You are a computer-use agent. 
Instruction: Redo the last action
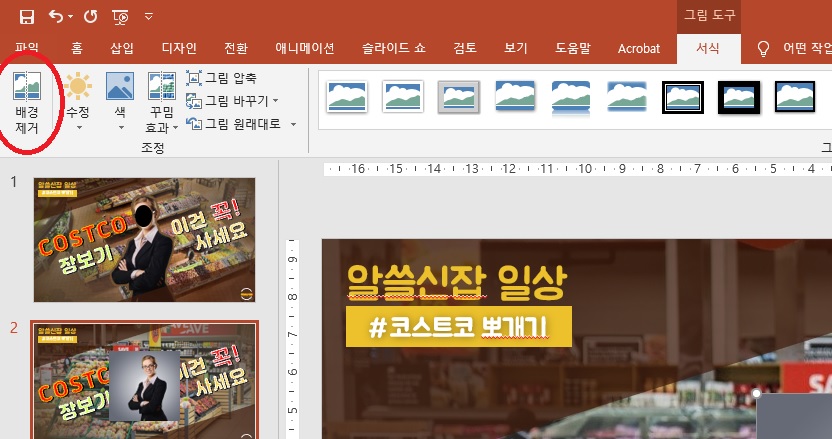[x=91, y=16]
